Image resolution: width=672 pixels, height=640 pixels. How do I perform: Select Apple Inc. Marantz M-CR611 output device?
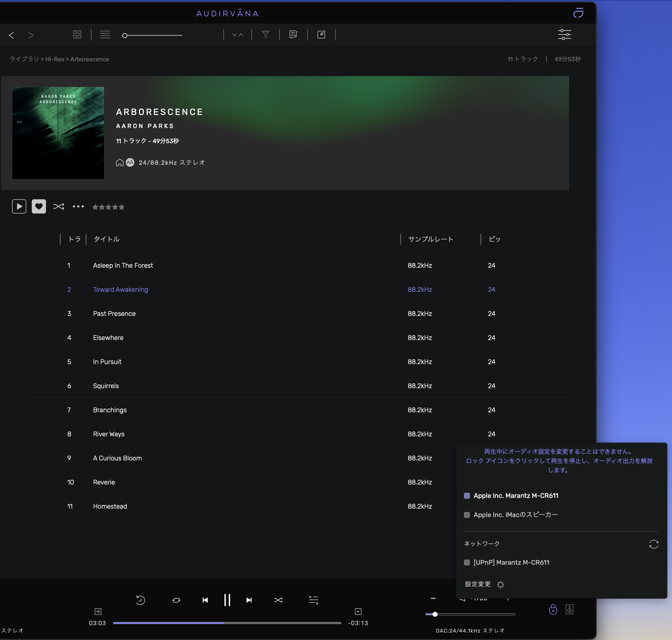point(515,496)
